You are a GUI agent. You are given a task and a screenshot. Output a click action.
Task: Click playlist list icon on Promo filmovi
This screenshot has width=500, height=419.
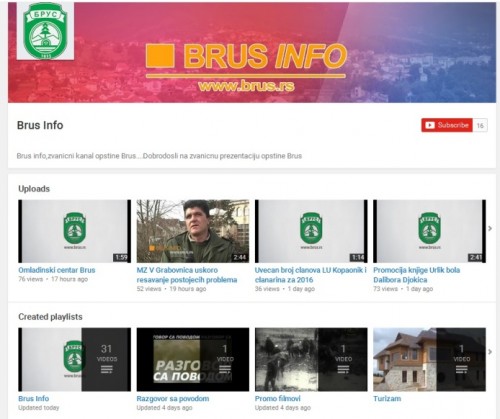(x=343, y=369)
